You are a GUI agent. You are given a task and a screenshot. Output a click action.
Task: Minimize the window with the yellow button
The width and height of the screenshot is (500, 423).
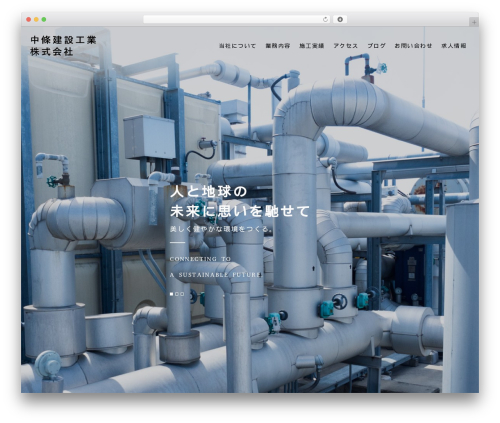click(x=36, y=20)
